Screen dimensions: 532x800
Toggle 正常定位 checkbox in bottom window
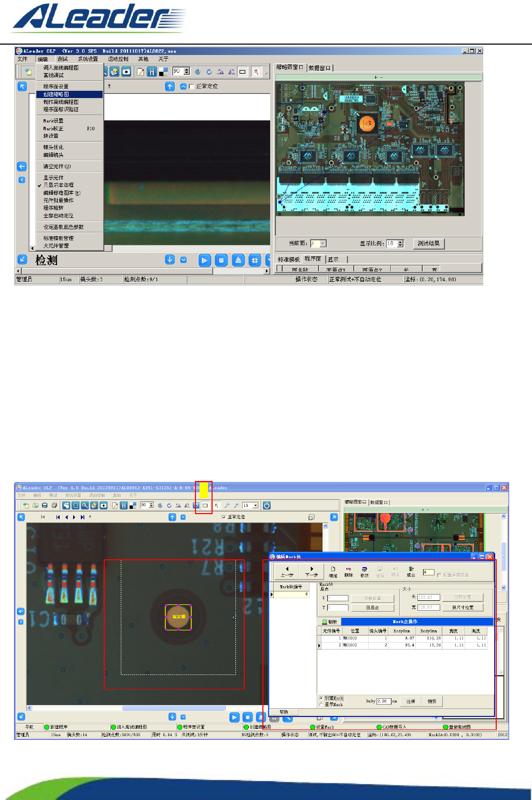223,517
